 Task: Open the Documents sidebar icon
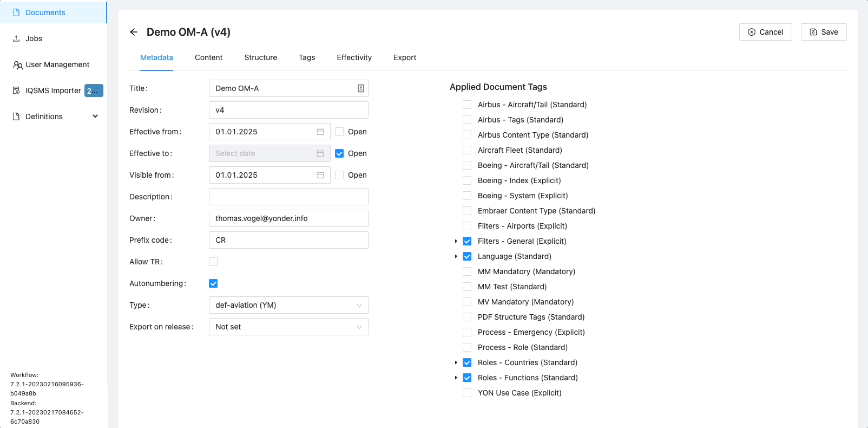(x=16, y=12)
